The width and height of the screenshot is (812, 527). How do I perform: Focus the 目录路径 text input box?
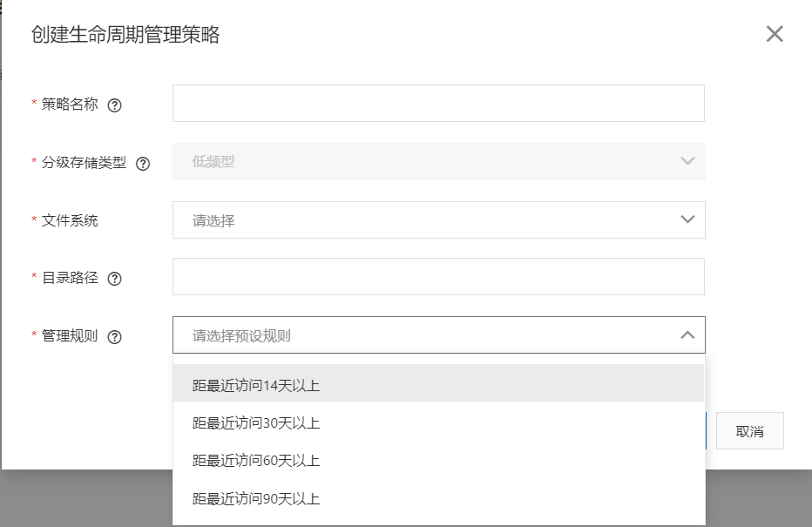coord(438,277)
